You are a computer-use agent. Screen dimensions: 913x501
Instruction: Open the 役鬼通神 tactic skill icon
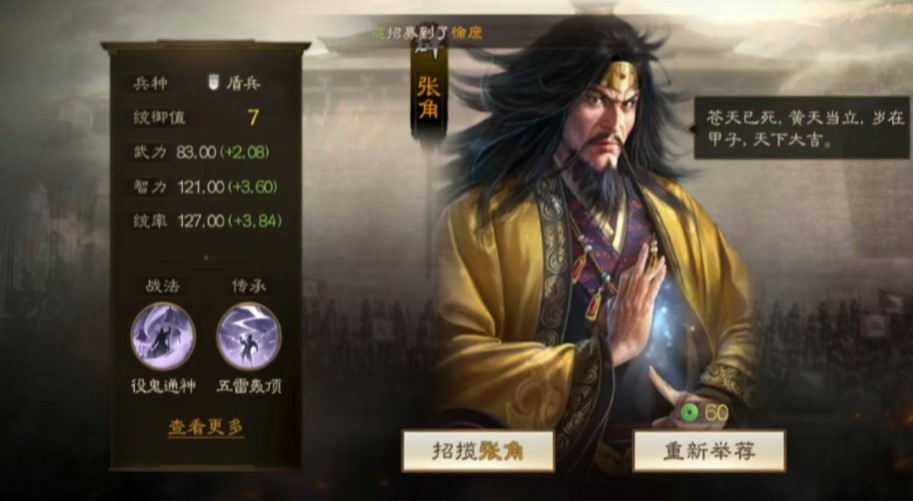point(163,336)
